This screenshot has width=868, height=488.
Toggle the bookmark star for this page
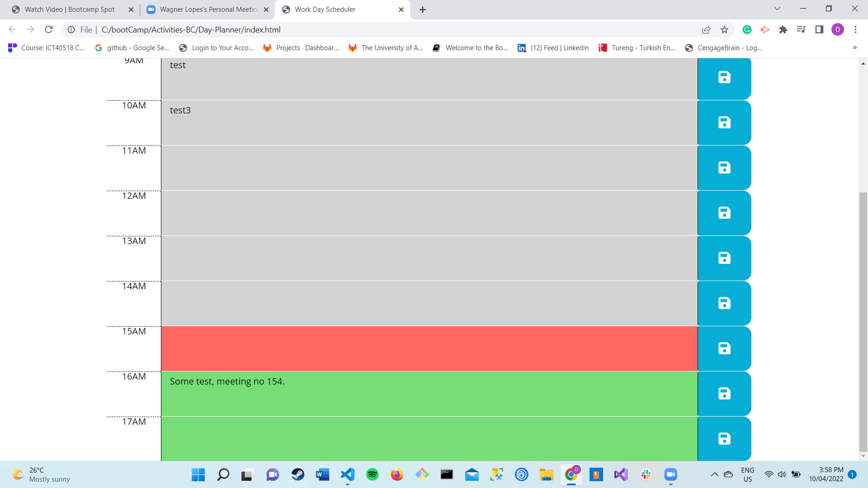coord(725,29)
